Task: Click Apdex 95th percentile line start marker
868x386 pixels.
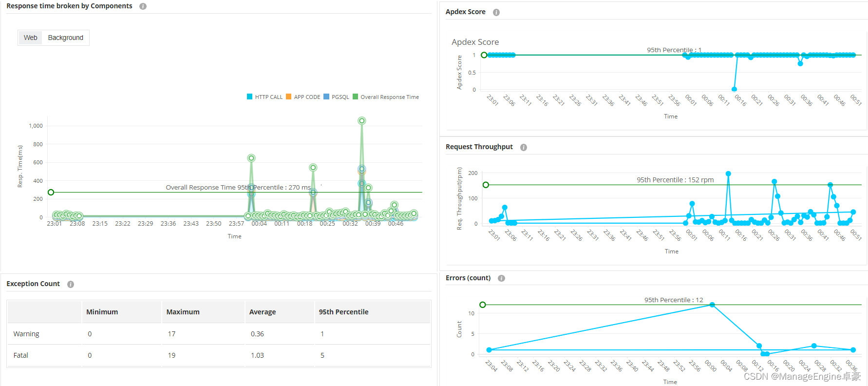Action: pyautogui.click(x=484, y=55)
